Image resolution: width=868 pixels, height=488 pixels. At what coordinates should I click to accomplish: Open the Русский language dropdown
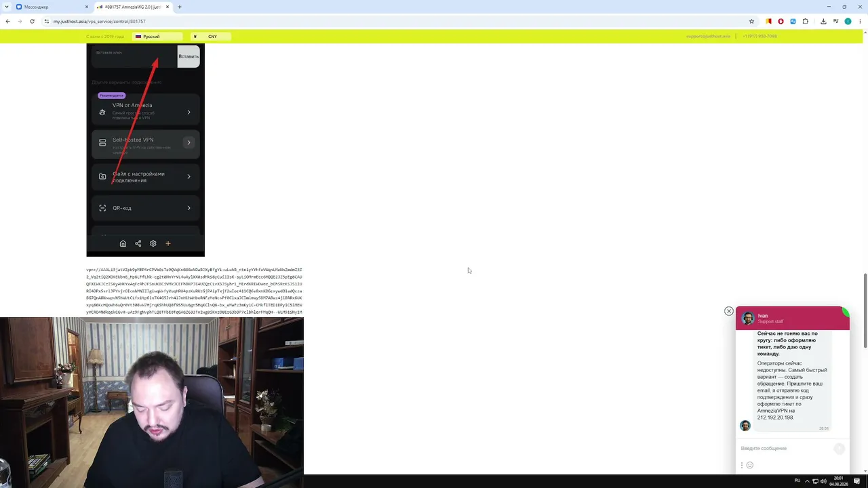tap(157, 37)
